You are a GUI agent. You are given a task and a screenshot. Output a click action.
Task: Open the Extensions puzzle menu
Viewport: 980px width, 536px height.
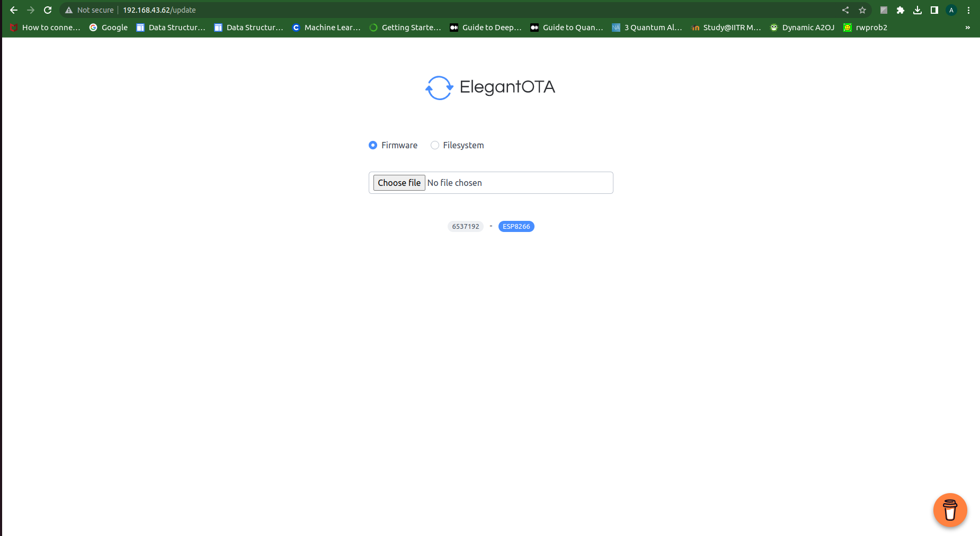(x=901, y=10)
